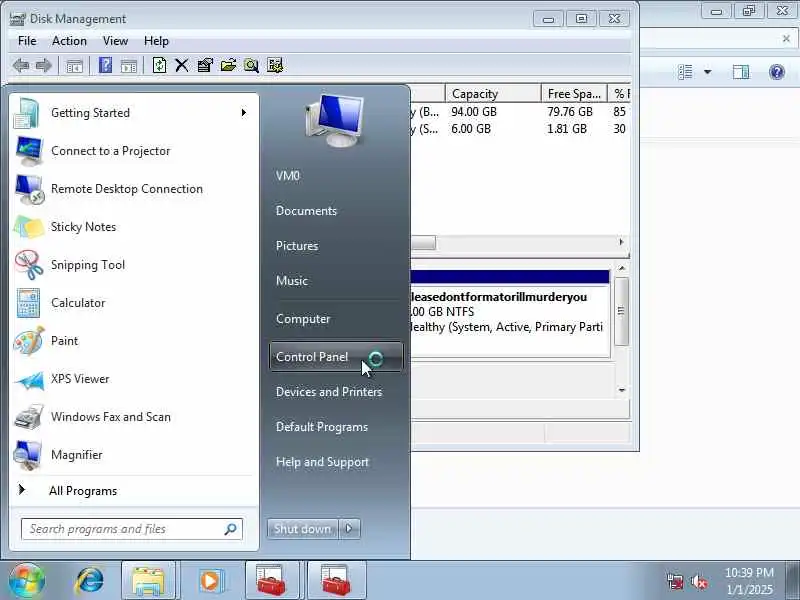800x600 pixels.
Task: Open the File menu
Action: coord(27,41)
